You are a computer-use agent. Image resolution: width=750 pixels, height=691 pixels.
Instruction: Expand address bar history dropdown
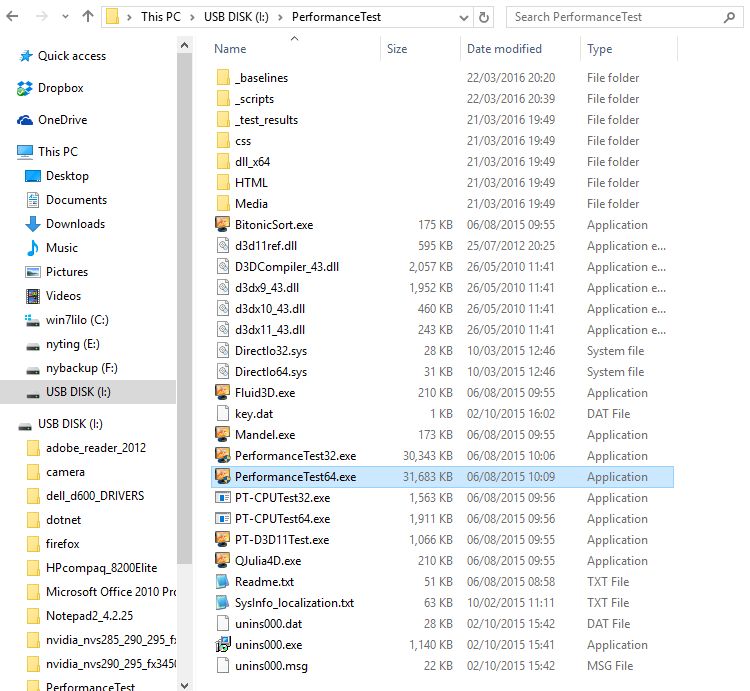pyautogui.click(x=463, y=18)
